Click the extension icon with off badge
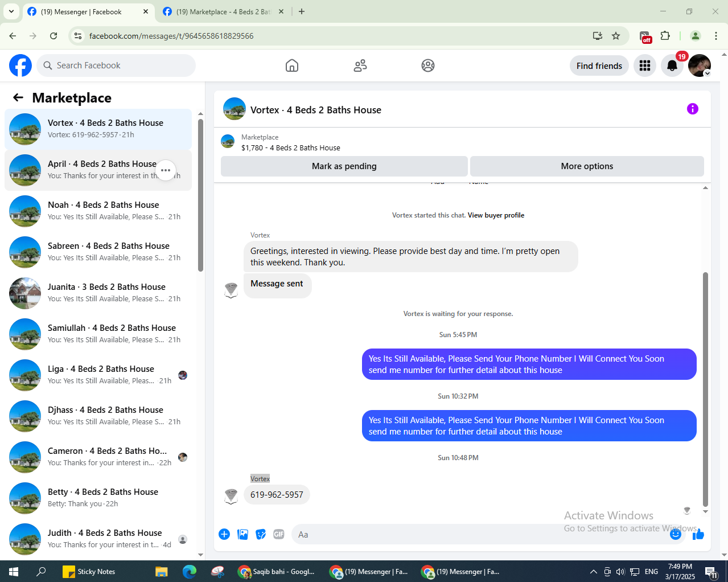Image resolution: width=728 pixels, height=582 pixels. click(645, 36)
